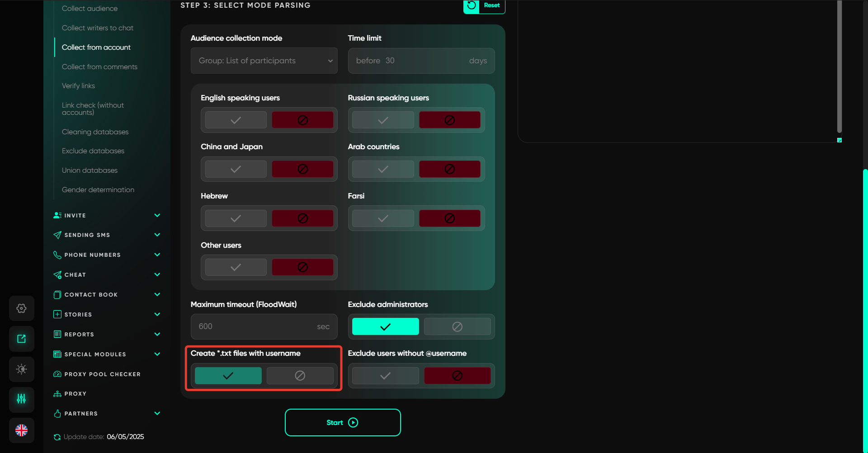
Task: Open the settings gear icon
Action: 21,308
